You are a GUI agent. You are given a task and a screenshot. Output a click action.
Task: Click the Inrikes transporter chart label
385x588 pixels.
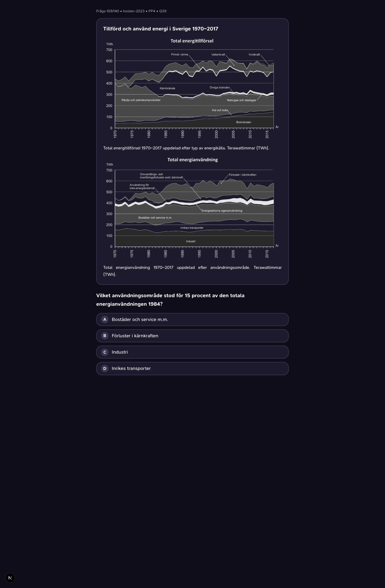192,228
